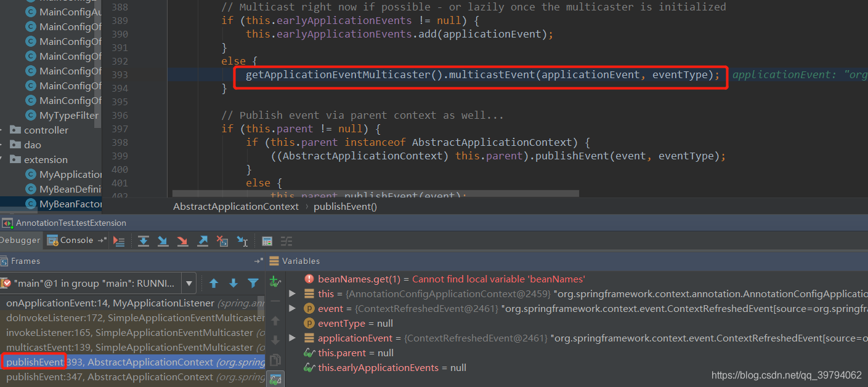
Task: Click the frames filter funnel icon
Action: (x=253, y=284)
